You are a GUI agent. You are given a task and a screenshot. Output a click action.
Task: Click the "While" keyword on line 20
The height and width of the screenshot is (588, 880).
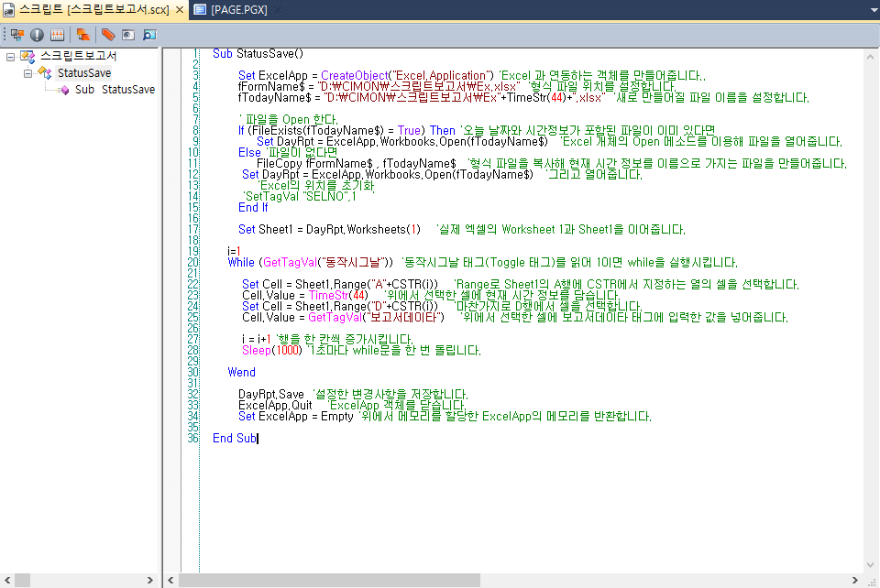[x=241, y=262]
